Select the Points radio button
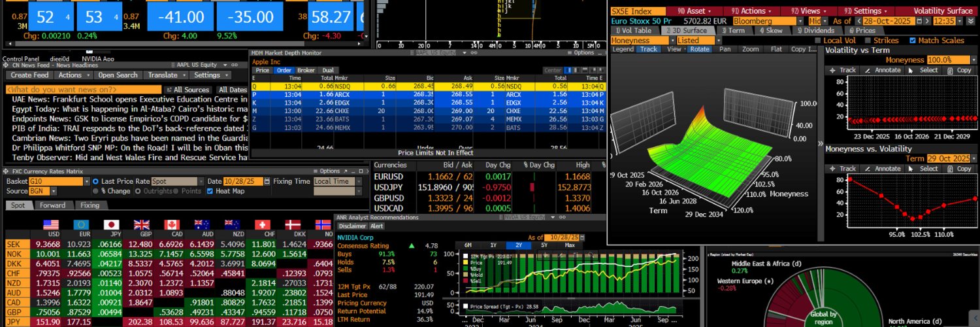 click(x=176, y=191)
